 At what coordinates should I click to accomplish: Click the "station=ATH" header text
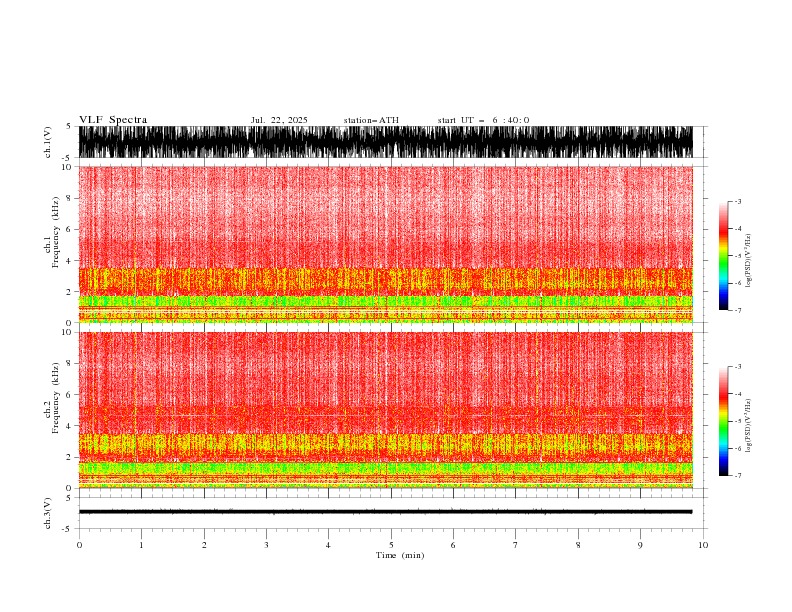click(x=371, y=120)
